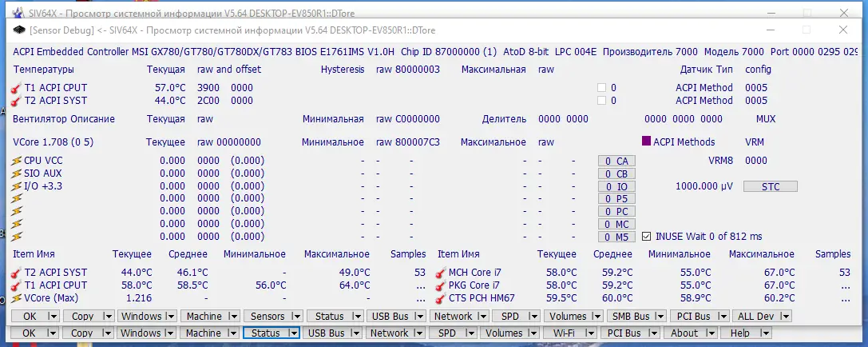Expand the SMB Bus dropdown arrow

[x=660, y=317]
